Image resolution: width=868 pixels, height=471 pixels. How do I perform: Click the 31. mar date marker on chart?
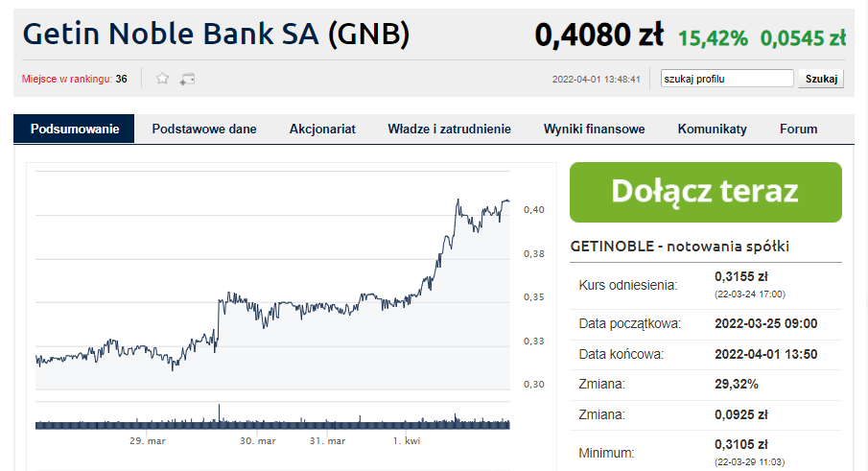coord(327,441)
